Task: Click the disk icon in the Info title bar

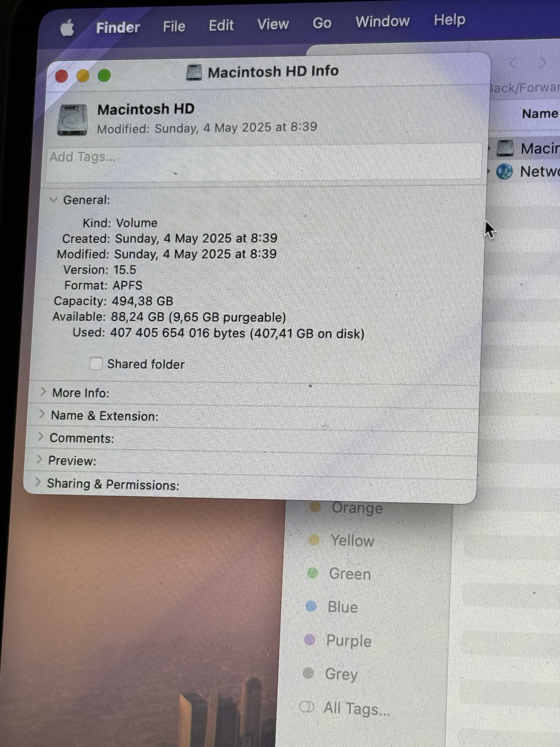Action: (x=194, y=73)
